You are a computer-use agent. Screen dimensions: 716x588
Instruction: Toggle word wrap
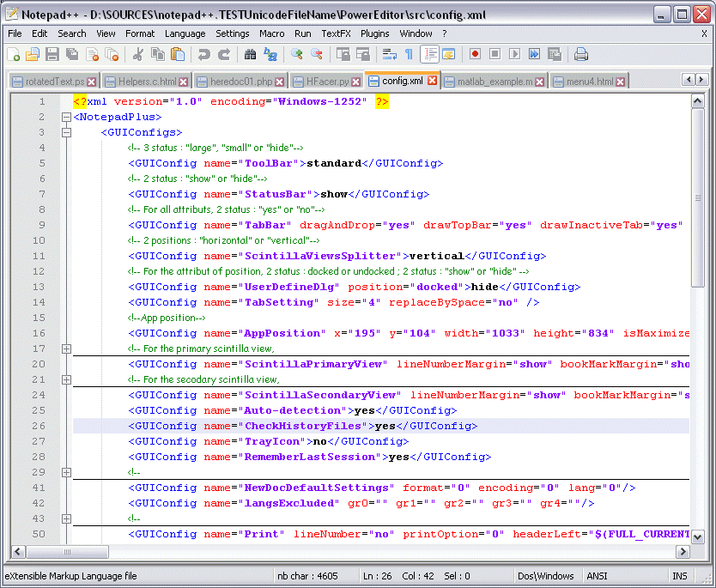coord(388,53)
